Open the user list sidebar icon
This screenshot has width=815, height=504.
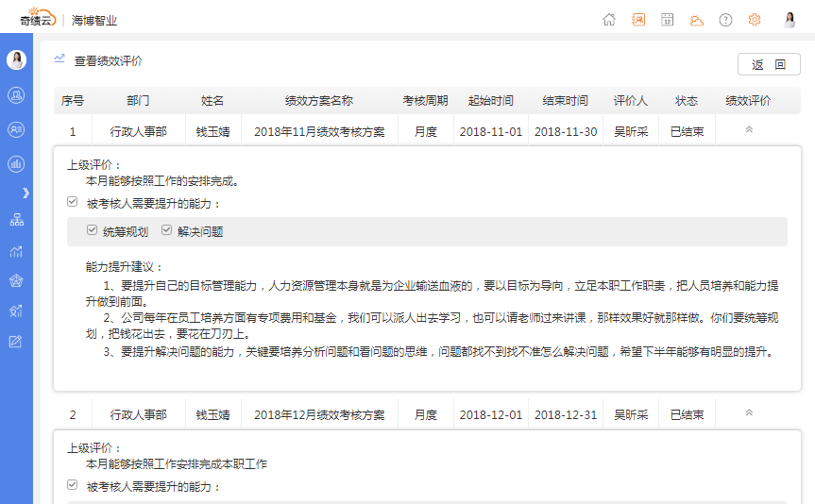pyautogui.click(x=16, y=129)
